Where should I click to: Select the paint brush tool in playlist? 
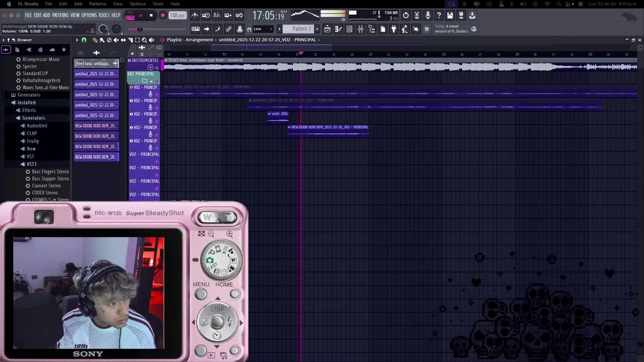102,40
